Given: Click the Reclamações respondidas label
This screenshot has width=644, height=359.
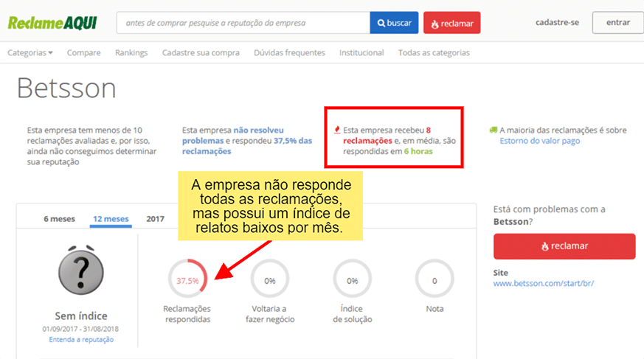Looking at the screenshot, I should pos(187,314).
